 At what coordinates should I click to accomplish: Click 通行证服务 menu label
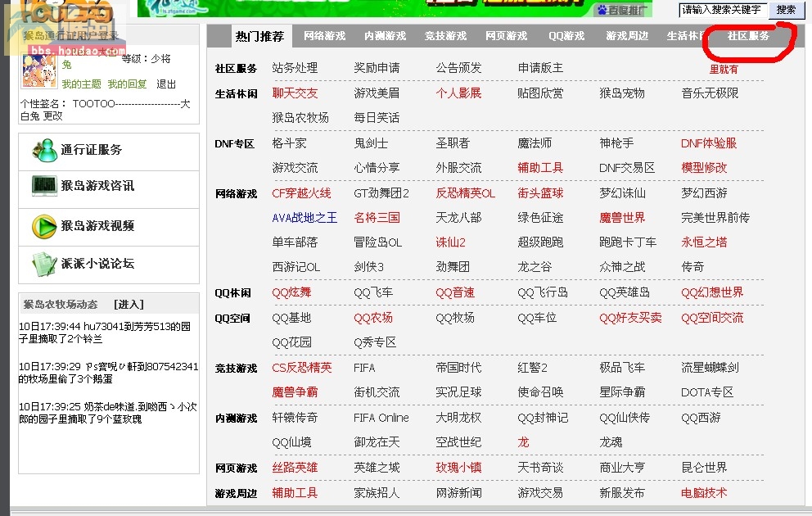(x=92, y=150)
